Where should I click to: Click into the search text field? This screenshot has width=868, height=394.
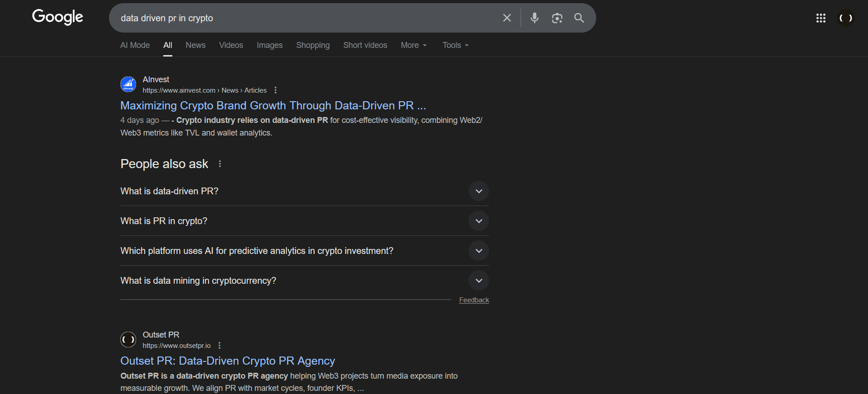(308, 18)
